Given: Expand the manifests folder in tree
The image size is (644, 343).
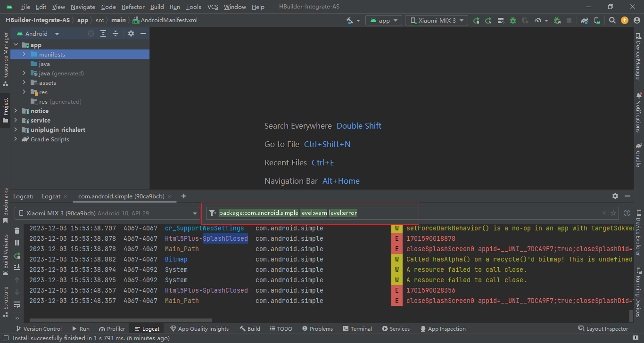Looking at the screenshot, I should click(24, 54).
